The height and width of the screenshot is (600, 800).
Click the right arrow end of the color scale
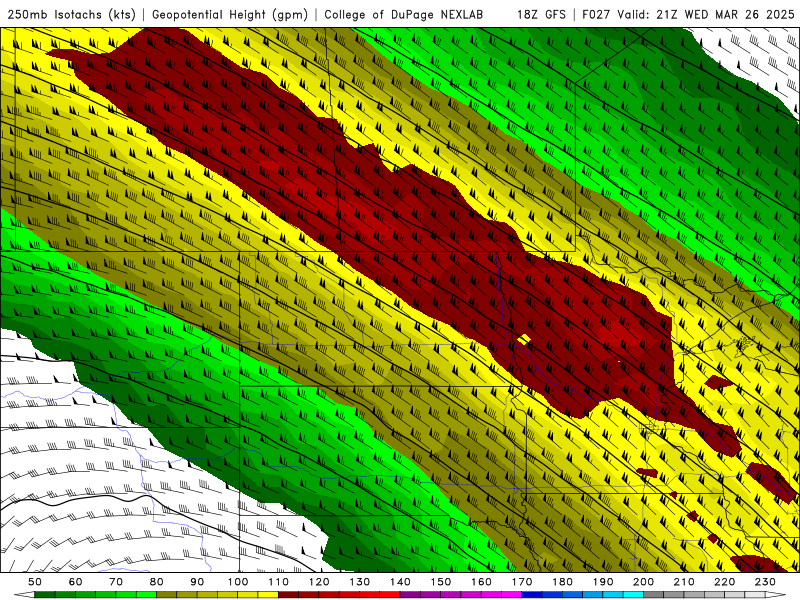pos(776,595)
